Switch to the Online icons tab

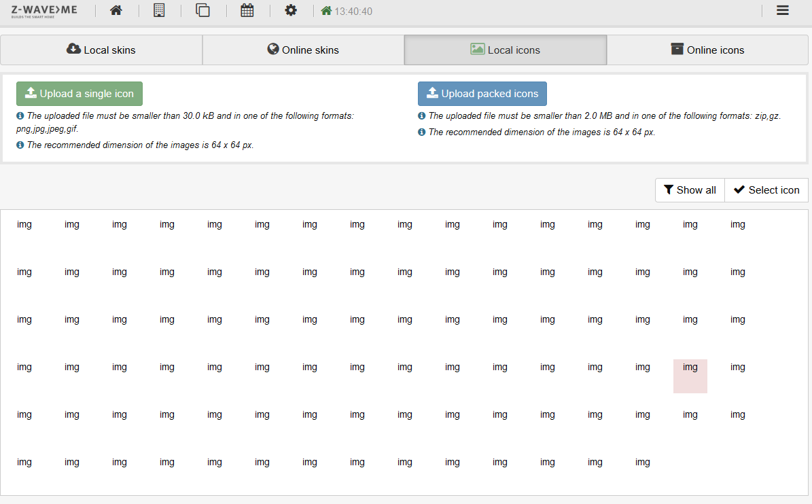click(x=707, y=50)
